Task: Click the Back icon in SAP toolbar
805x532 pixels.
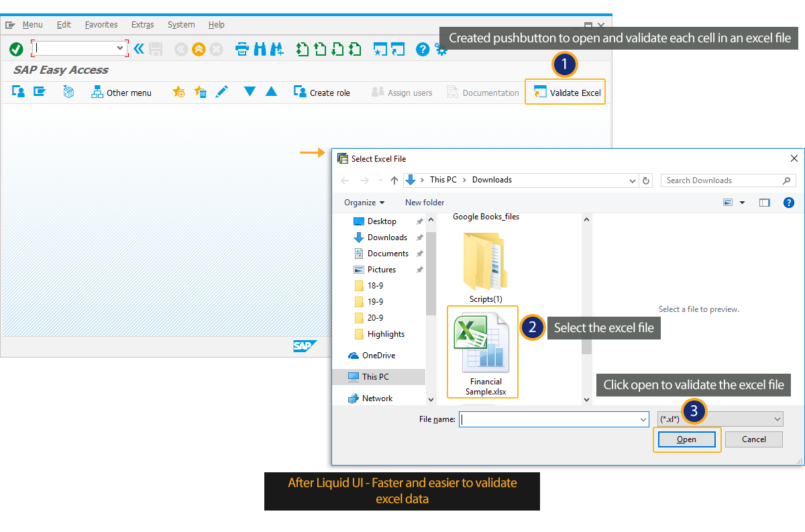Action: (181, 49)
